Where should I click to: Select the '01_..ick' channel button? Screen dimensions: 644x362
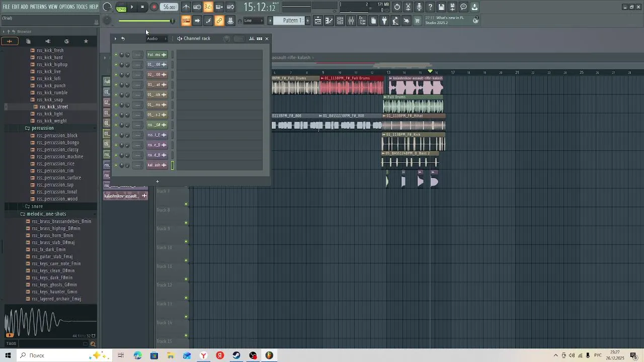point(156,95)
